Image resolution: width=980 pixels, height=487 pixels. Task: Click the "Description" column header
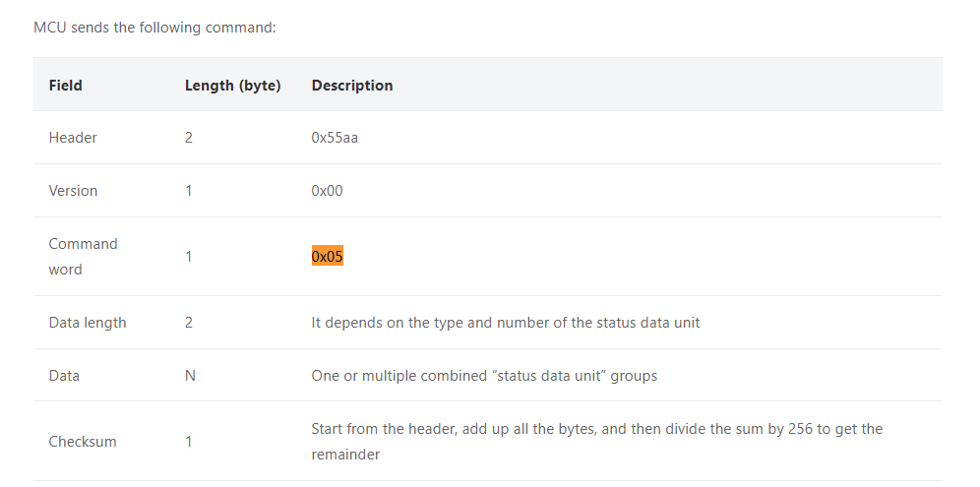tap(352, 86)
